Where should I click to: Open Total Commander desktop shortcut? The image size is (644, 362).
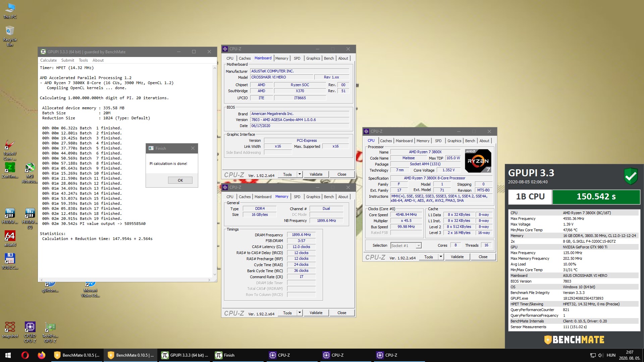(x=10, y=261)
